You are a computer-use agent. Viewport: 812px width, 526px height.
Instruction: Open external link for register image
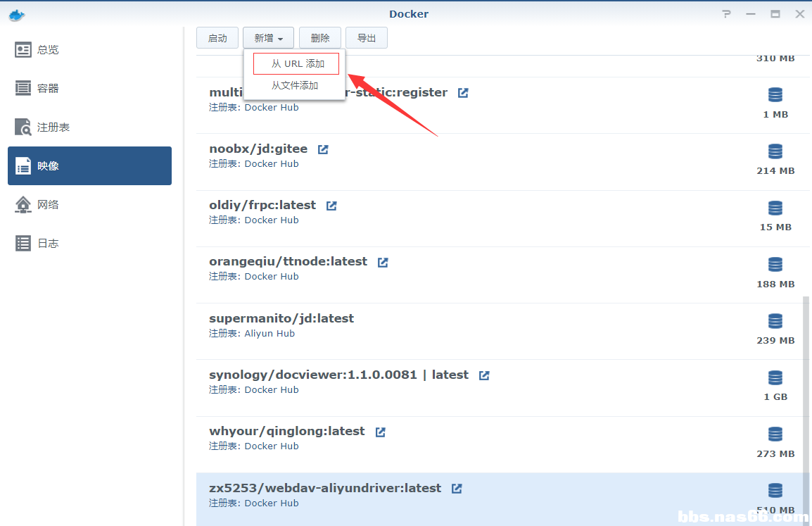click(x=463, y=93)
